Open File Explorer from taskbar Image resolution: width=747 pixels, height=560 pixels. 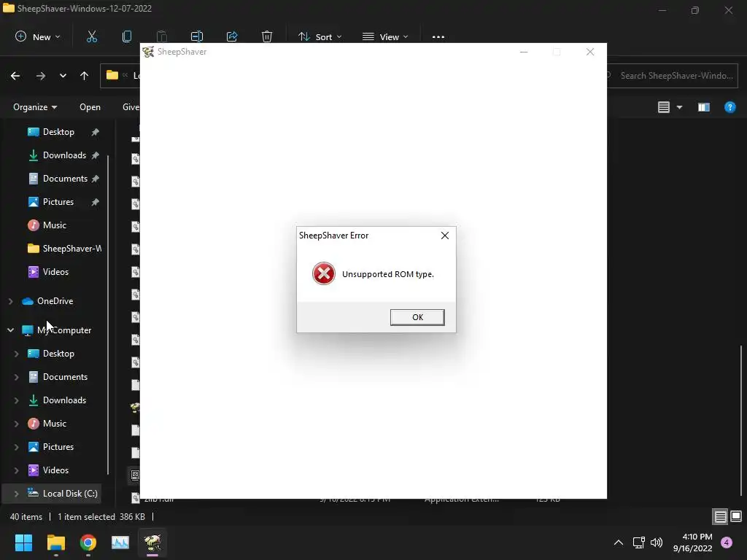tap(55, 542)
